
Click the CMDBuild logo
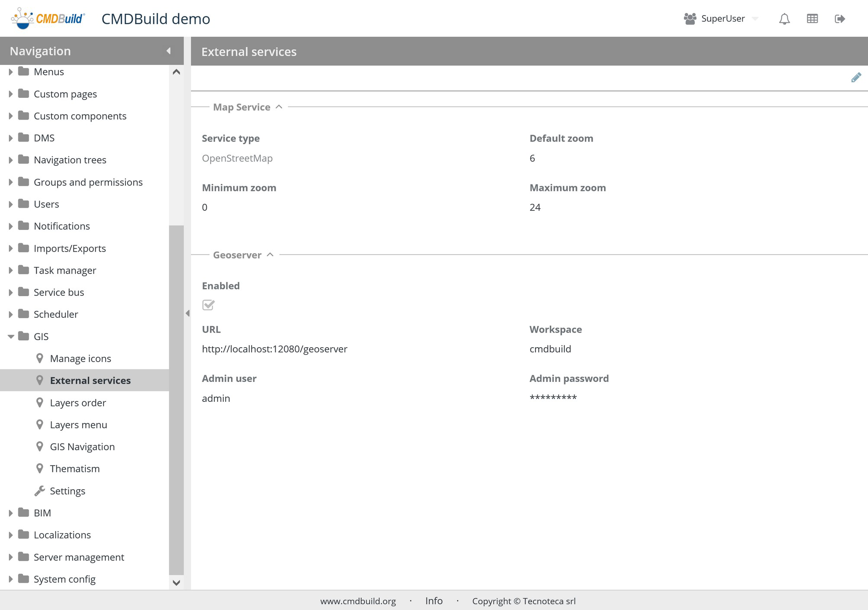point(48,19)
